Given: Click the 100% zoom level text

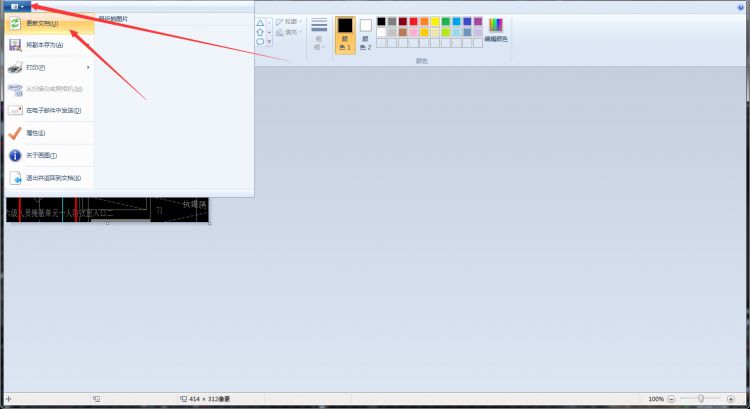Looking at the screenshot, I should pyautogui.click(x=656, y=399).
